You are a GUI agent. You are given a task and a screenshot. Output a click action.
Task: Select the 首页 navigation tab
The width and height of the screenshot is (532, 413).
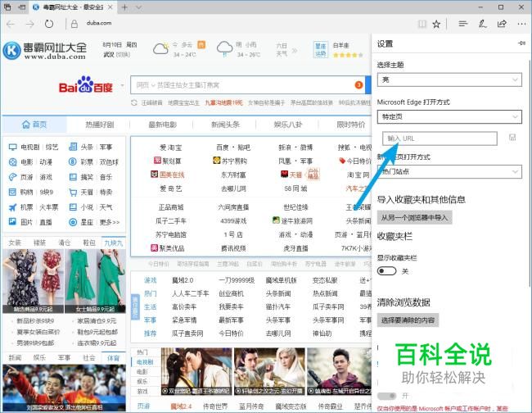click(x=34, y=125)
